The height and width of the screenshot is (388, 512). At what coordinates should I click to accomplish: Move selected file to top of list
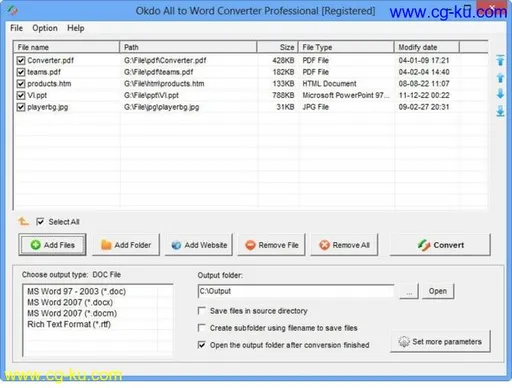click(x=500, y=60)
